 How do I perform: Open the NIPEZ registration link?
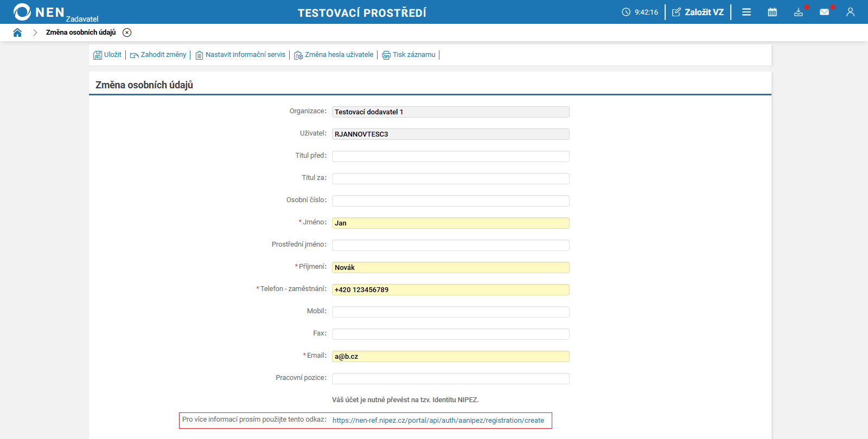click(x=438, y=421)
